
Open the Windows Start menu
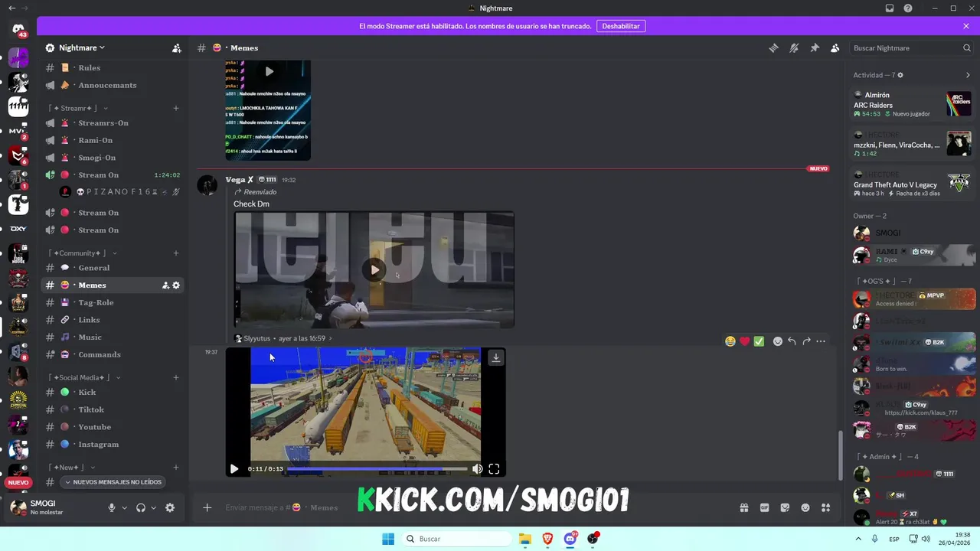388,539
